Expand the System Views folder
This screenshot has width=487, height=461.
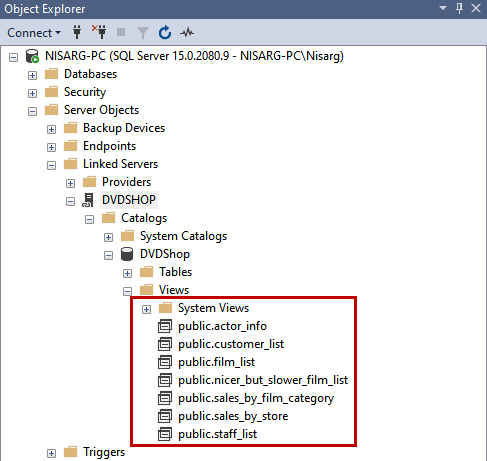(146, 309)
